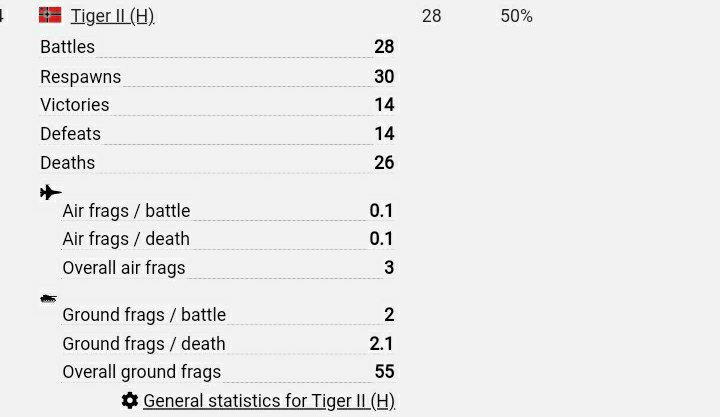The image size is (720, 417).
Task: Click the gear icon beside General statistics
Action: click(130, 400)
